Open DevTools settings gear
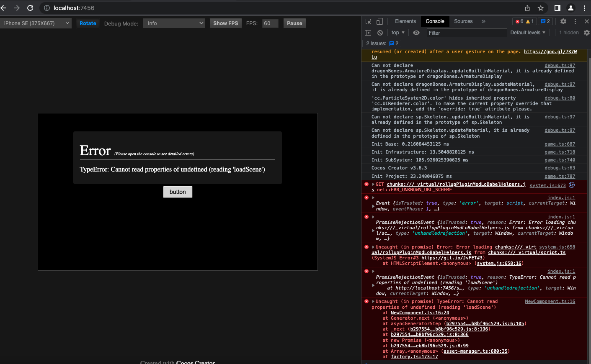This screenshot has width=591, height=364. pos(563,21)
